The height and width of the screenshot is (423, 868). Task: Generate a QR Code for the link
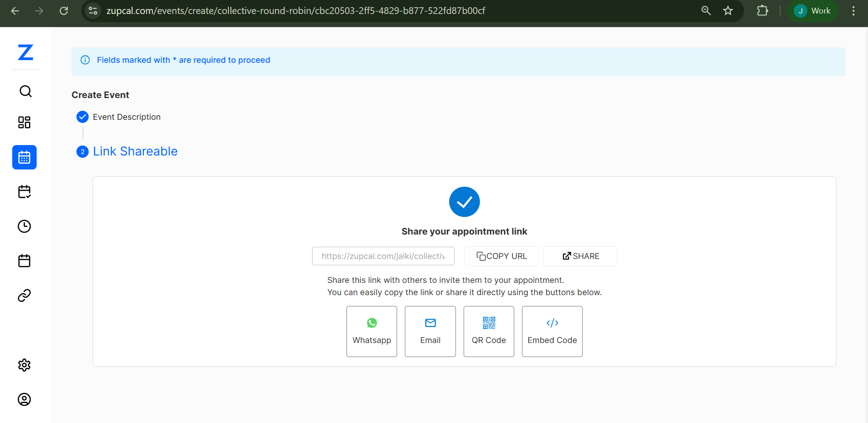(489, 331)
